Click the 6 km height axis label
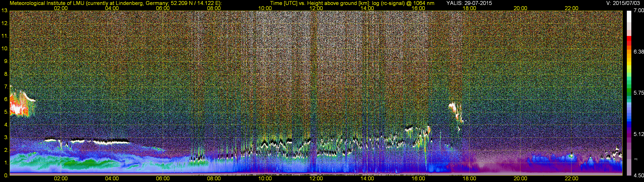This screenshot has height=182, width=644. 6,100
